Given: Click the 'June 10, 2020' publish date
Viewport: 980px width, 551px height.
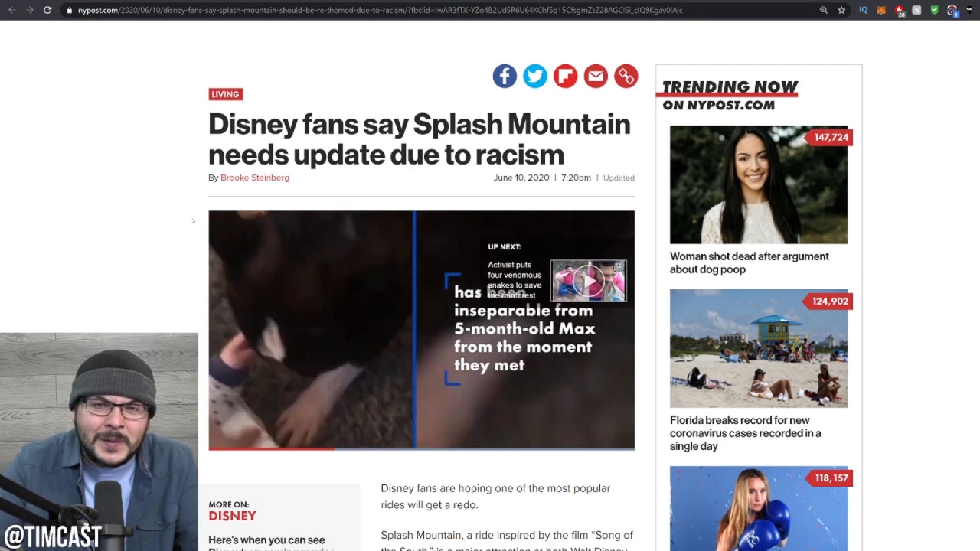Looking at the screenshot, I should tap(521, 178).
